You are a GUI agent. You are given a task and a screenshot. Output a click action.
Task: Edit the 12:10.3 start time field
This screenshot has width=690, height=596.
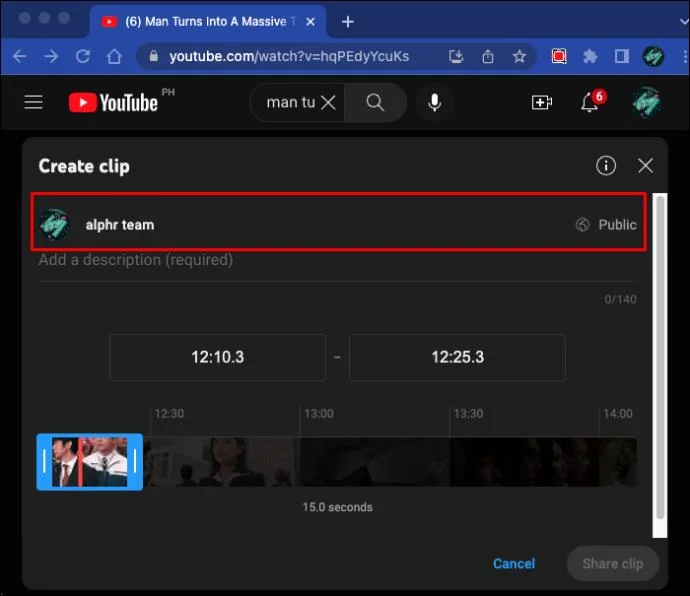tap(217, 357)
